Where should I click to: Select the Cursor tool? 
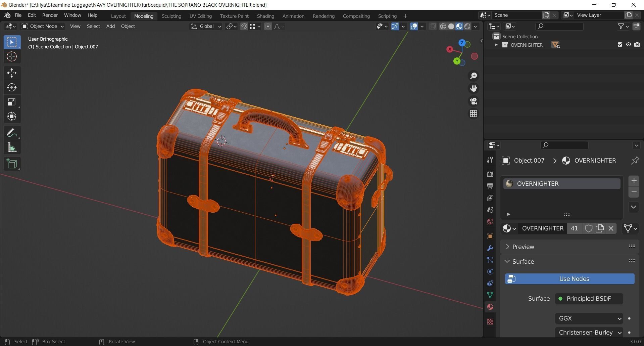[12, 56]
